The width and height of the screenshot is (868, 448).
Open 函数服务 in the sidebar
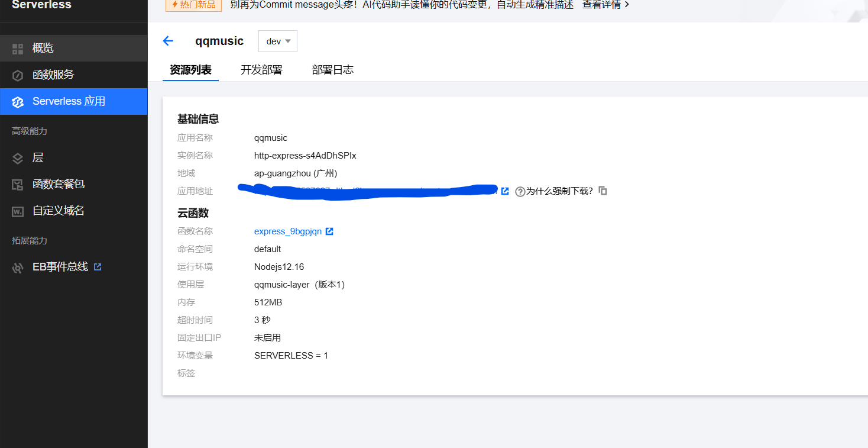pos(73,75)
